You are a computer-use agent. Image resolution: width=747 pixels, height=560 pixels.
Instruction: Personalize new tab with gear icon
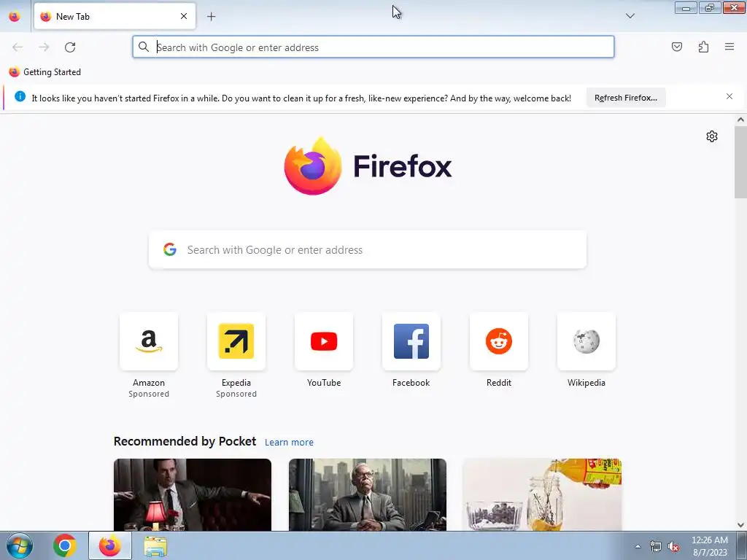tap(712, 136)
